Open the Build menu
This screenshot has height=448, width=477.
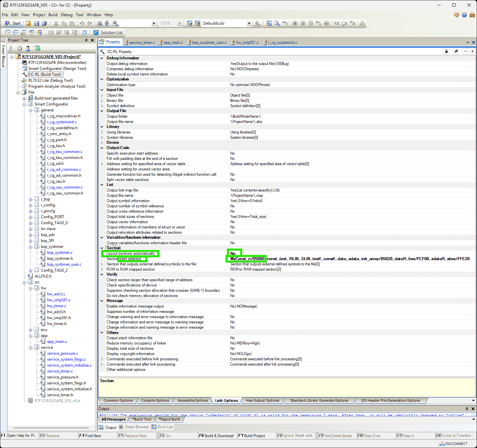pos(53,15)
